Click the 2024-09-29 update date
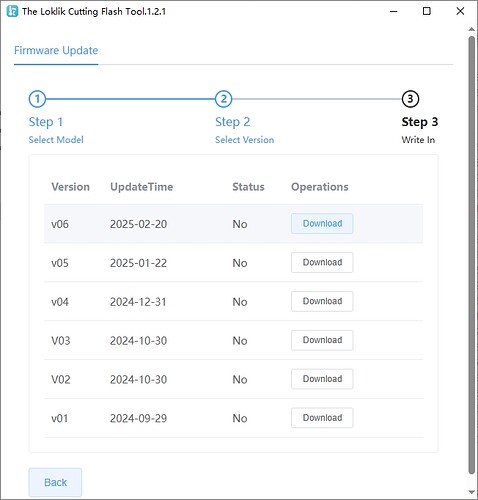This screenshot has height=500, width=478. click(138, 418)
